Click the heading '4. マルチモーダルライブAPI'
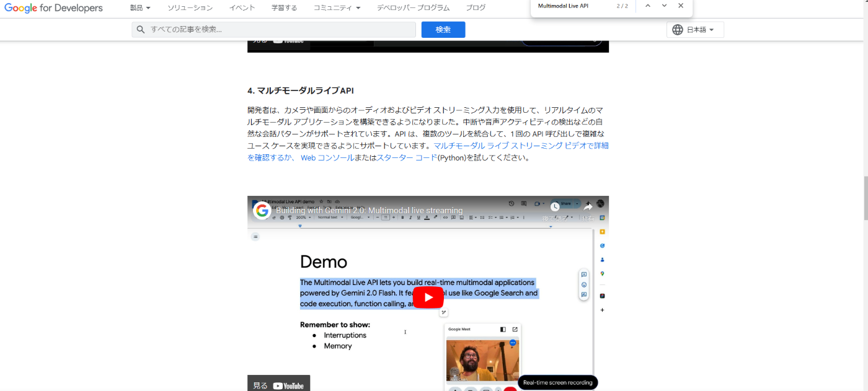The height and width of the screenshot is (391, 868). coord(300,90)
